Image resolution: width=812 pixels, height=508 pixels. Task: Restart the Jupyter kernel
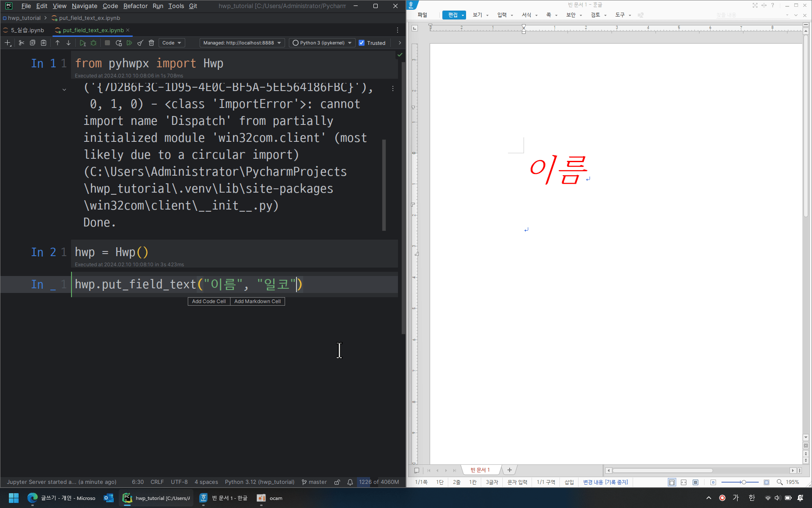click(x=118, y=43)
